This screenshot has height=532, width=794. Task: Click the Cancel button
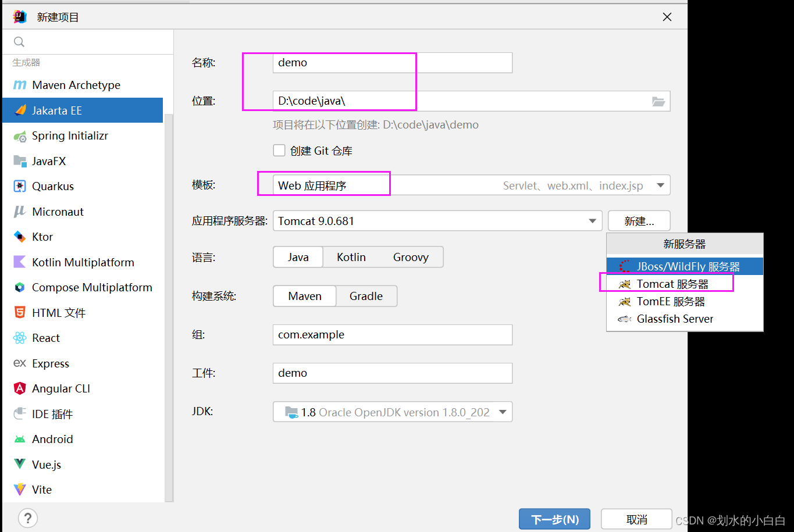tap(637, 519)
